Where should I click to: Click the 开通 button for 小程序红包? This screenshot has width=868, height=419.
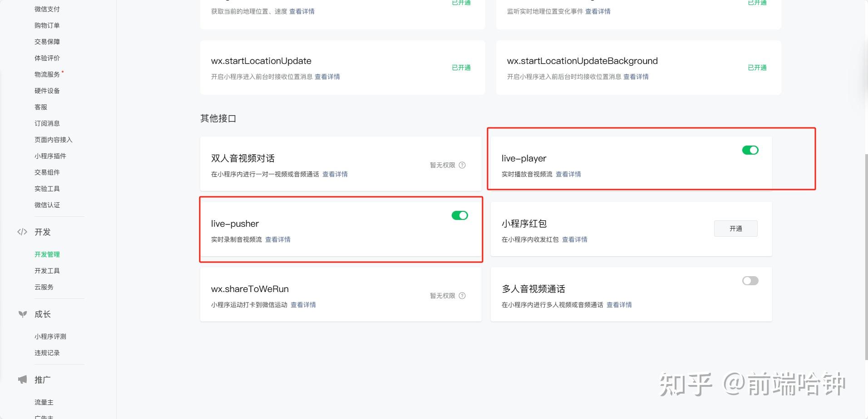pos(735,229)
